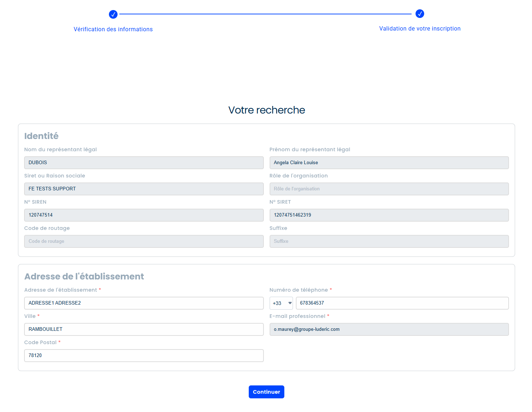Edit the Ville field containing RAMBOUILLET
Viewport: 532px width, 412px height.
[144, 329]
